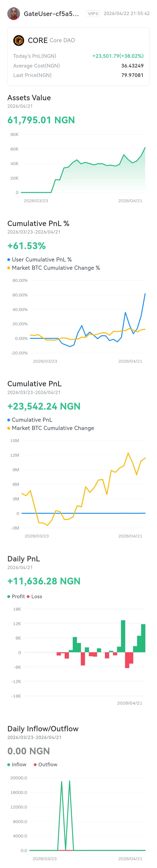157x868 pixels.
Task: Open the GateUser-cf5a5 username link
Action: pyautogui.click(x=51, y=14)
